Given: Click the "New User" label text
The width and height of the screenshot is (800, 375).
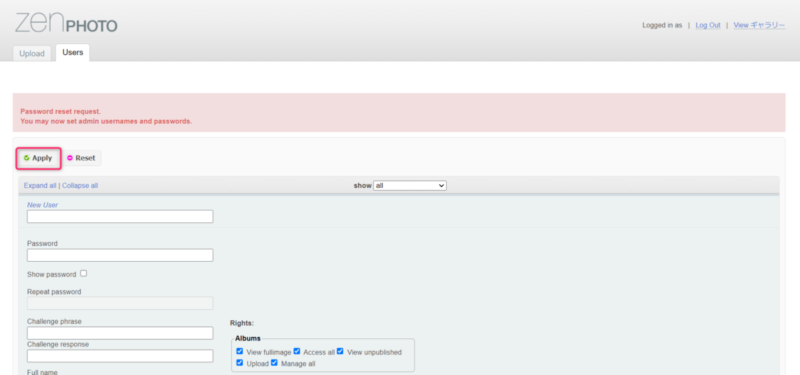Looking at the screenshot, I should [x=42, y=205].
